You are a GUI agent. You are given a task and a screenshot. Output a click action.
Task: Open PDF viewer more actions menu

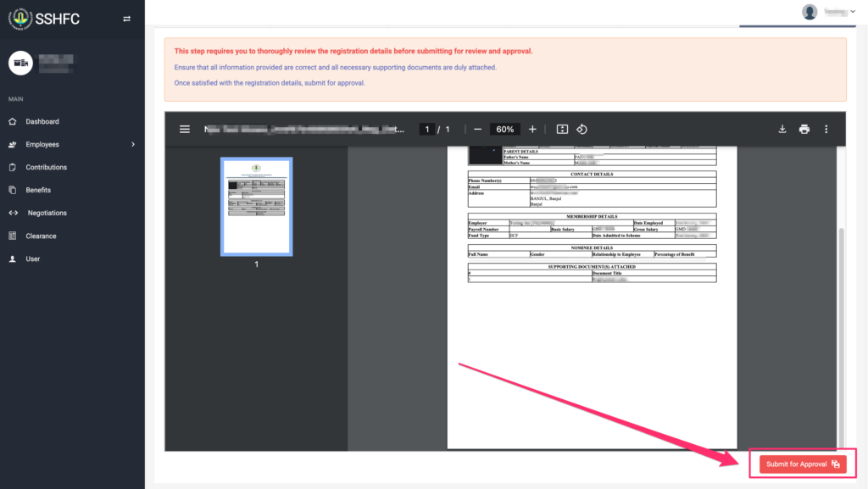coord(826,129)
